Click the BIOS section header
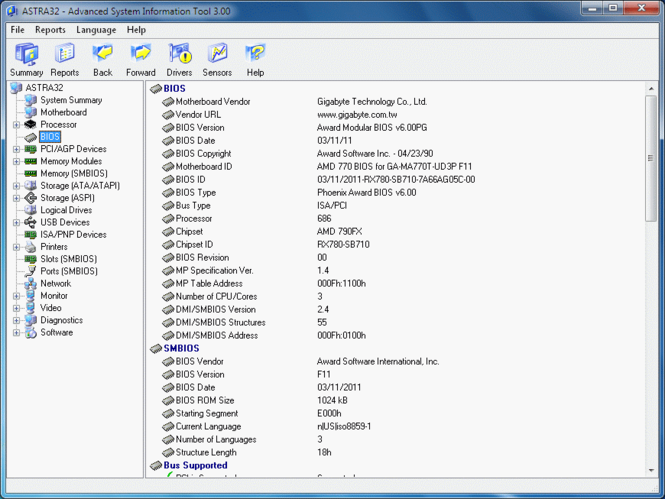Screen dimensions: 665x499 coord(174,88)
